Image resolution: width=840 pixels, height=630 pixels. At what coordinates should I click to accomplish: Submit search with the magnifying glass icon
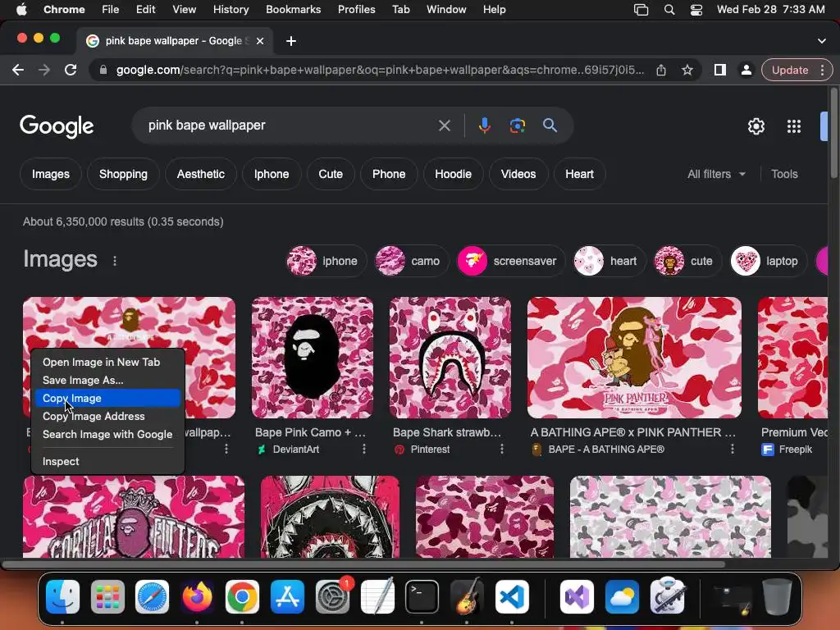[550, 126]
